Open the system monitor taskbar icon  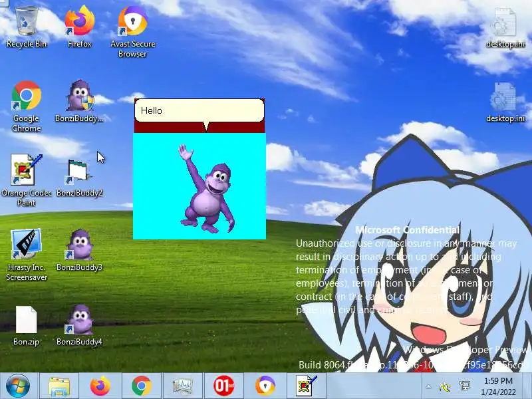click(182, 386)
